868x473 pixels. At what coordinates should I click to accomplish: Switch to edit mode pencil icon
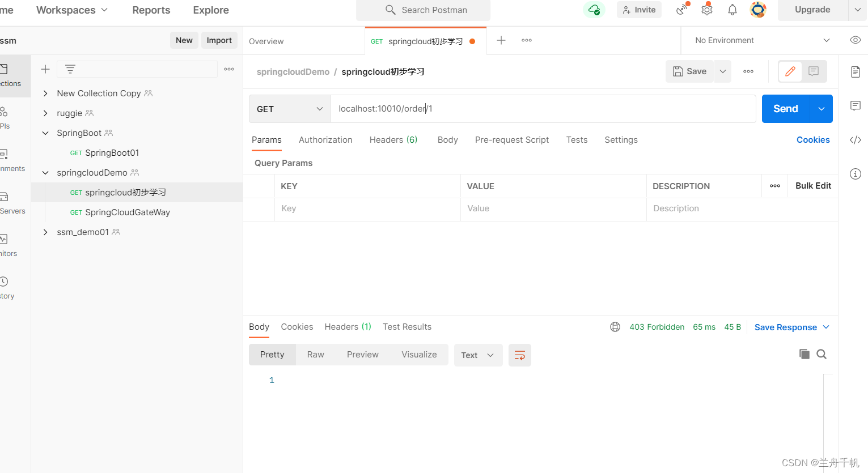[790, 71]
